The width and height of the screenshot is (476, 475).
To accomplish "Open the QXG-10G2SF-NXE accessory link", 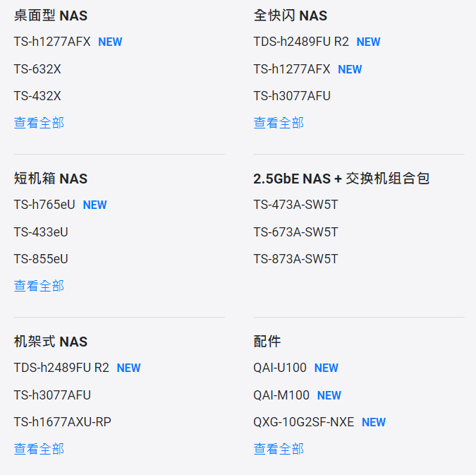I will 303,422.
